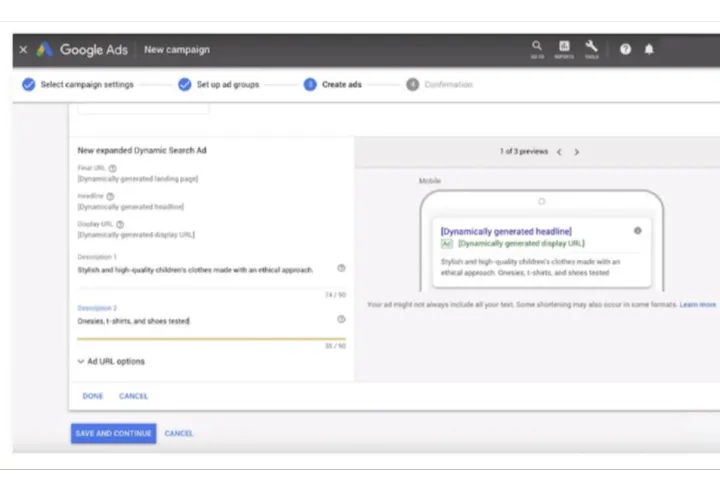Click CANCEL next to DONE
The image size is (720, 480).
[x=133, y=396]
